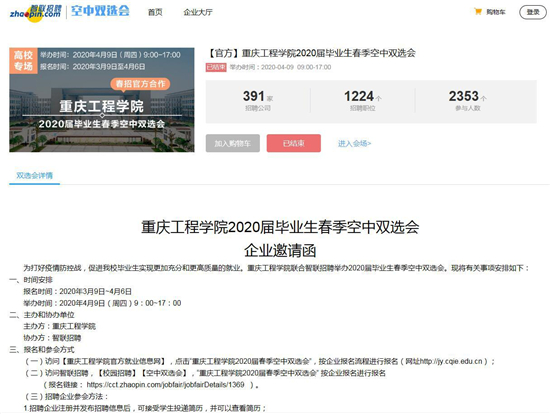Go to 企业大厅 menu item
The image size is (550, 414).
point(198,12)
